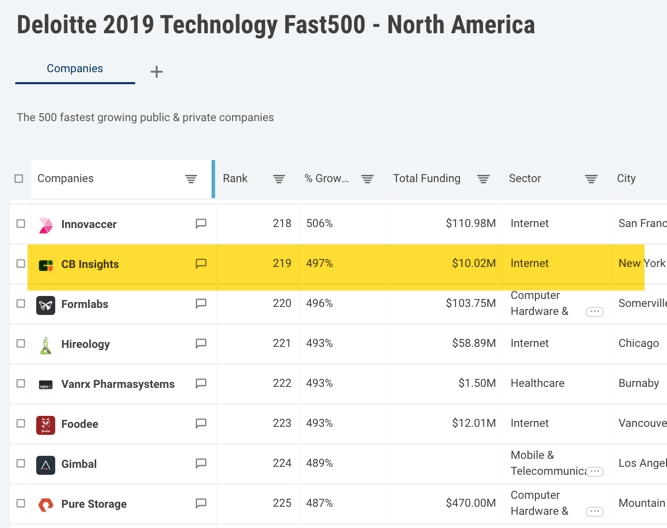
Task: Open comment icon for Foodee row
Action: click(201, 423)
